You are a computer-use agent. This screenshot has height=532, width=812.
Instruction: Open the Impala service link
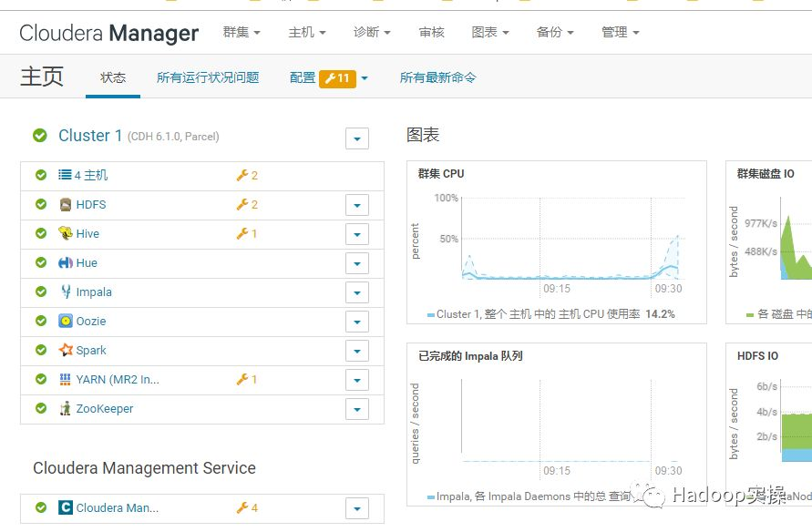coord(94,292)
